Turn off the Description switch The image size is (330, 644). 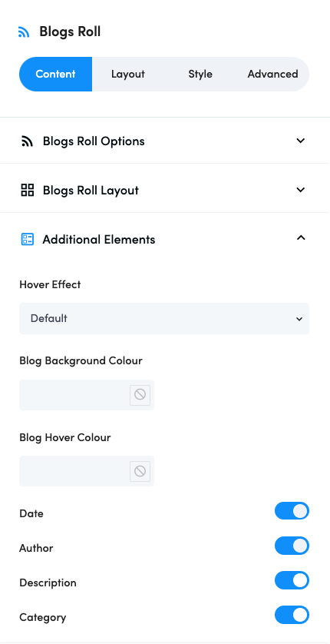pos(292,580)
